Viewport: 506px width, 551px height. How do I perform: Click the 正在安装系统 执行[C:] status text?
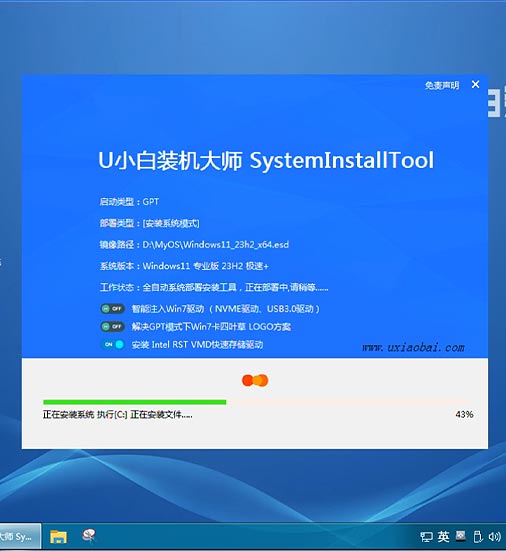click(x=118, y=415)
